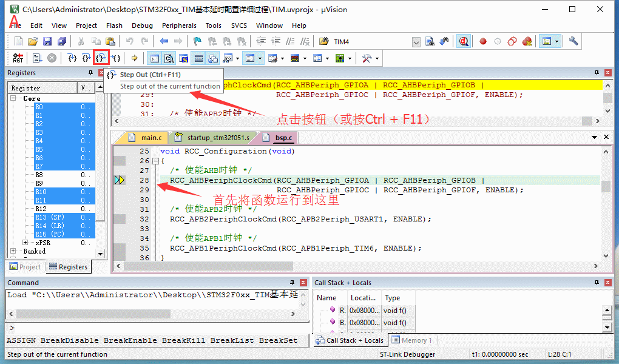Save the current file with floppy icon

[47, 41]
